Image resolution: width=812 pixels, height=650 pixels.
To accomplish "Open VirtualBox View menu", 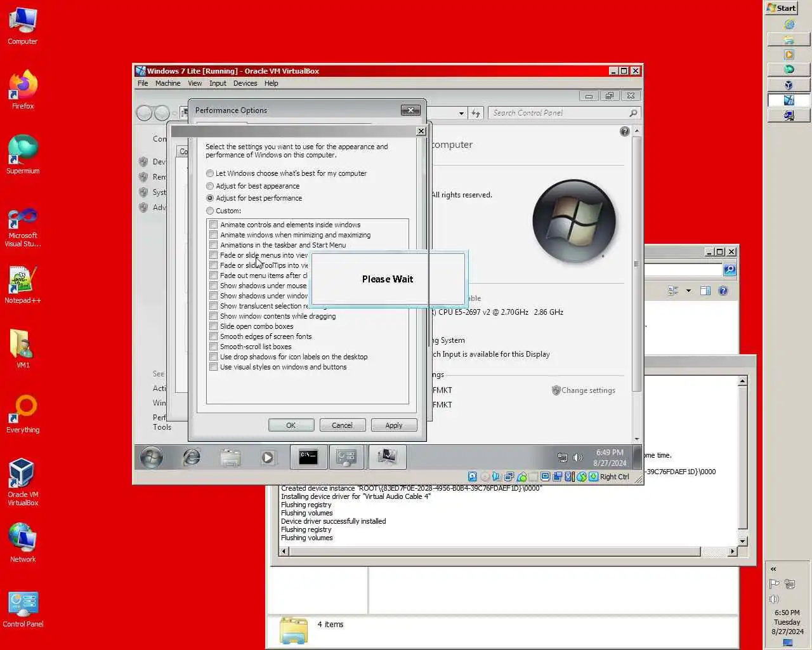I will pyautogui.click(x=195, y=83).
